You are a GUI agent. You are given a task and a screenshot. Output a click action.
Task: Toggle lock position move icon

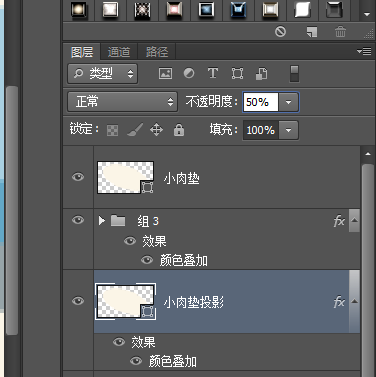coord(156,130)
